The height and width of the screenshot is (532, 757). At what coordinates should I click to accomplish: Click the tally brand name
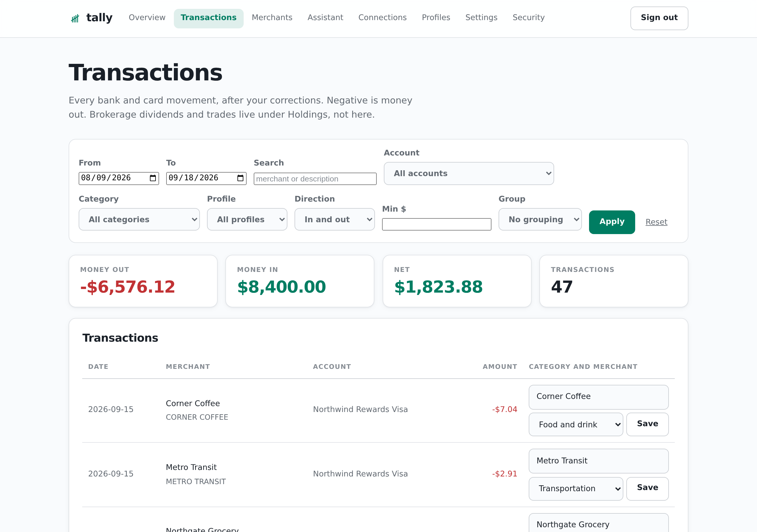click(x=99, y=18)
